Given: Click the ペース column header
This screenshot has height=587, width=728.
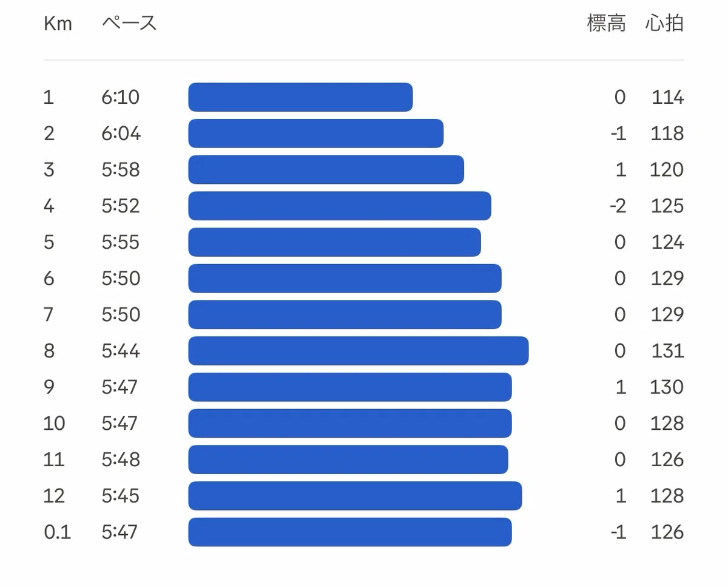Looking at the screenshot, I should 129,24.
